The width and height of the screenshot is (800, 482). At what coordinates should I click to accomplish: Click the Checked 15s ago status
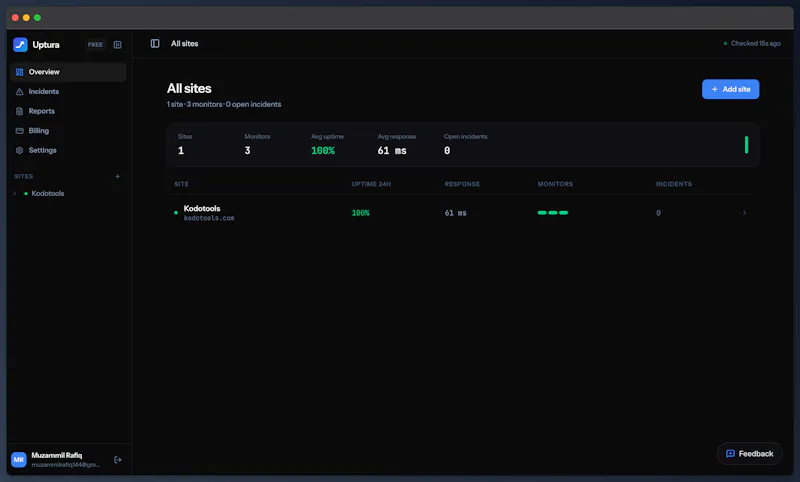[752, 43]
